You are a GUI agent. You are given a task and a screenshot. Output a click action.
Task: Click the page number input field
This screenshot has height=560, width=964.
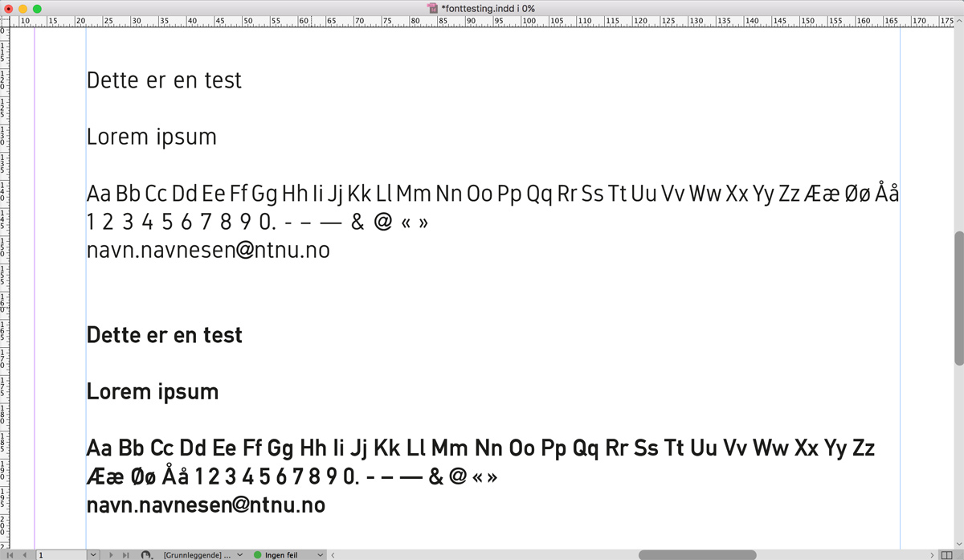(61, 555)
